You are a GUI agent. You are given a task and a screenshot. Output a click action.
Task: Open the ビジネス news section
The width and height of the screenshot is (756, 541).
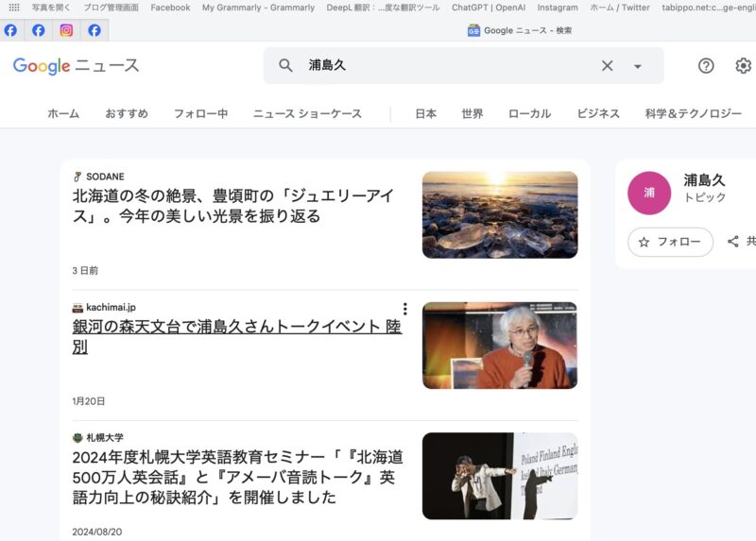[x=598, y=113]
